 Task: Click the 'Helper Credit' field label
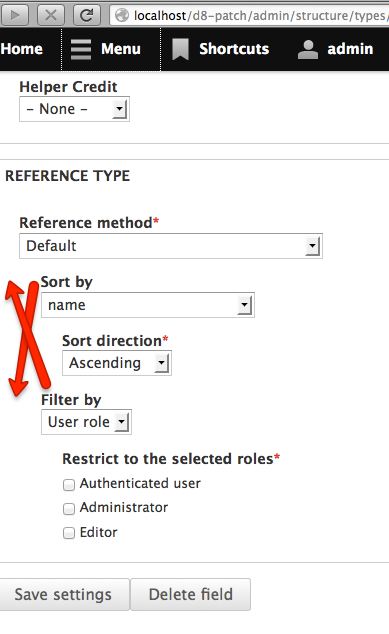(x=68, y=87)
